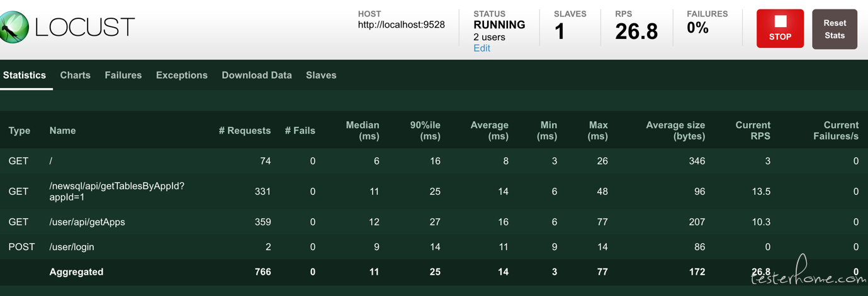The height and width of the screenshot is (296, 868).
Task: Sort by # Fails column header
Action: (300, 131)
